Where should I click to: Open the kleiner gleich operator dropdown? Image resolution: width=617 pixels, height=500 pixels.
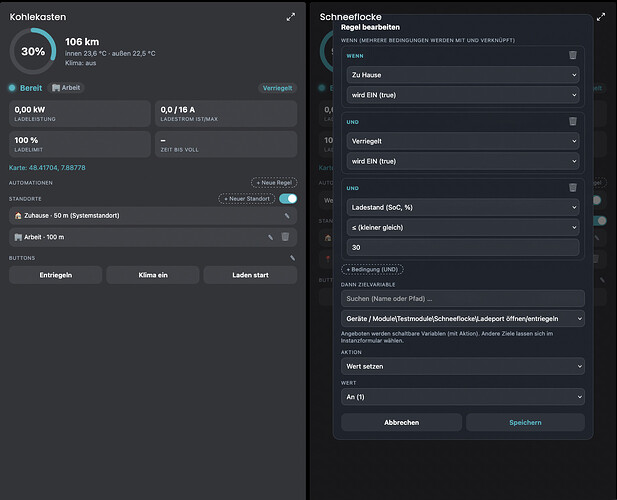point(463,227)
